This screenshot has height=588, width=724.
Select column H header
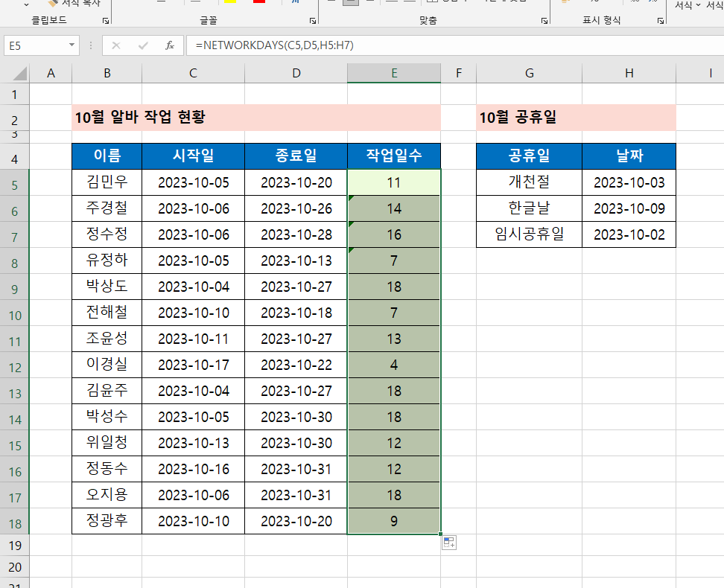629,73
